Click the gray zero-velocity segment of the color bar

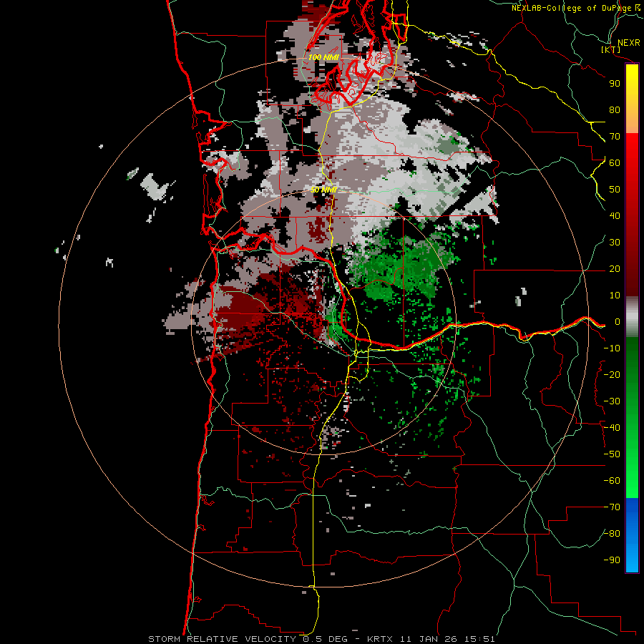pyautogui.click(x=632, y=317)
